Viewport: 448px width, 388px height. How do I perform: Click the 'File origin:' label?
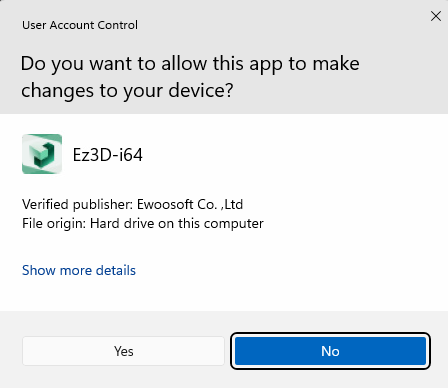click(54, 224)
